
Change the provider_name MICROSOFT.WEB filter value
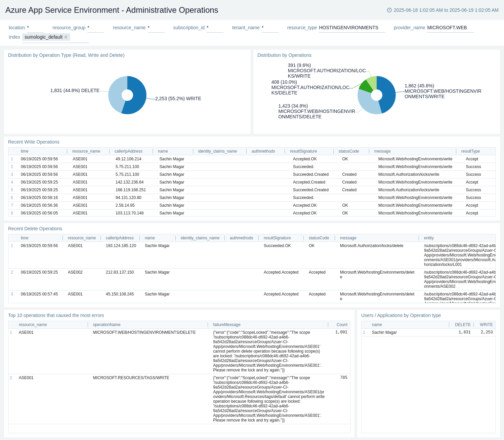pos(450,28)
